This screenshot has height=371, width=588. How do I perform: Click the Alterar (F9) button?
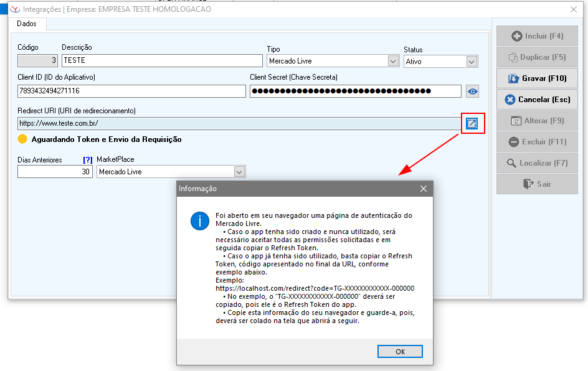537,121
